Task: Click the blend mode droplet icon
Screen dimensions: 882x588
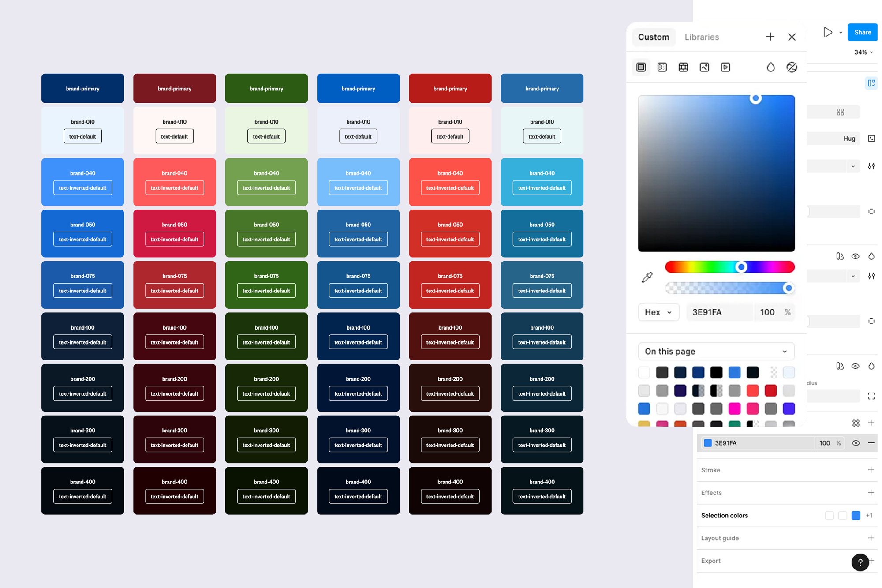Action: click(770, 67)
